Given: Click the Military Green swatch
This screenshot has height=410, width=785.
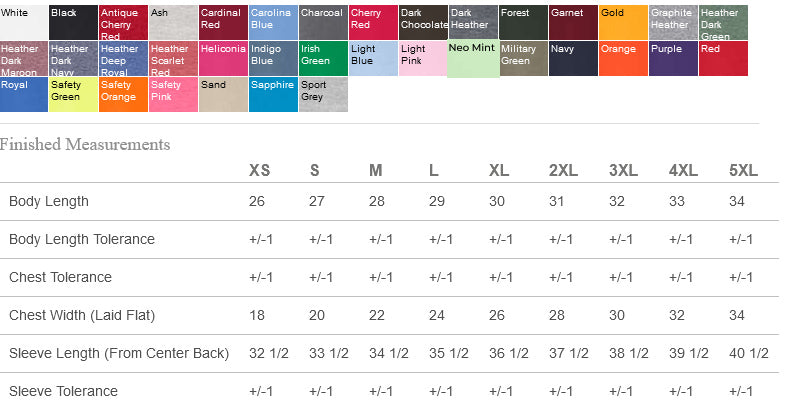Looking at the screenshot, I should [x=523, y=59].
